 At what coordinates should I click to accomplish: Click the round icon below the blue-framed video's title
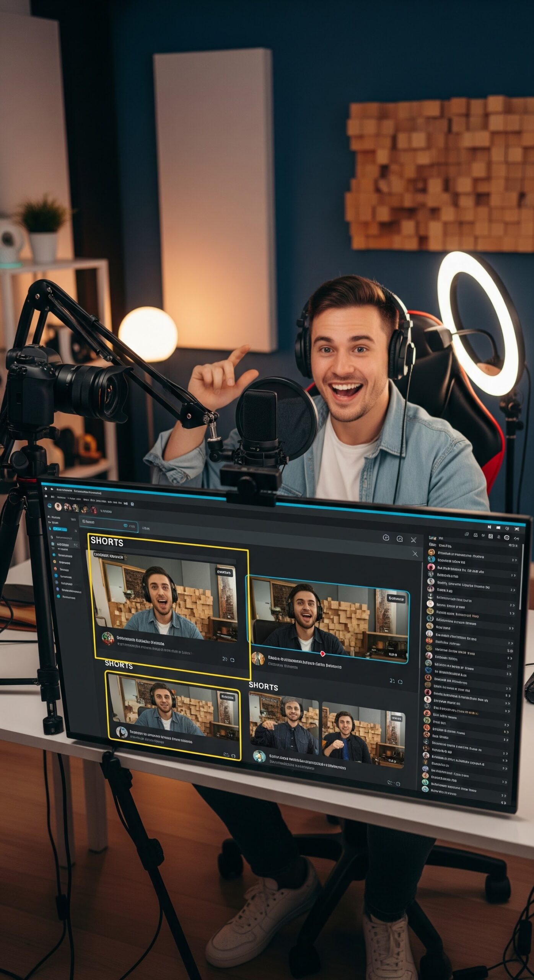click(x=400, y=682)
